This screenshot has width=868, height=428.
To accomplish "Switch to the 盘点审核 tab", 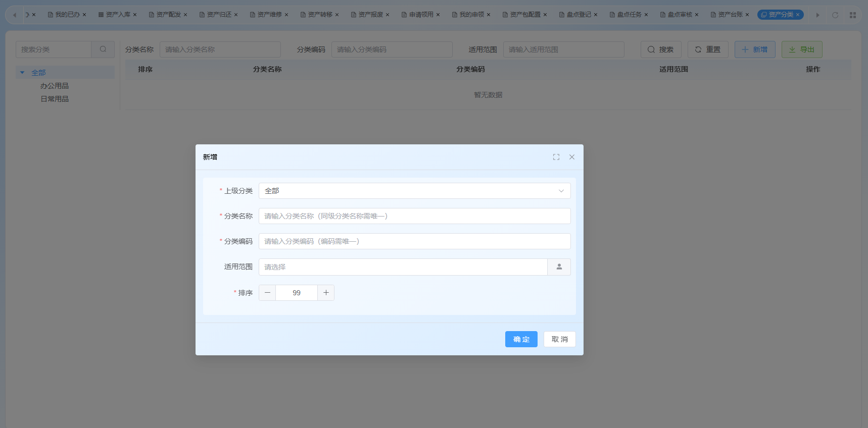I will 680,15.
